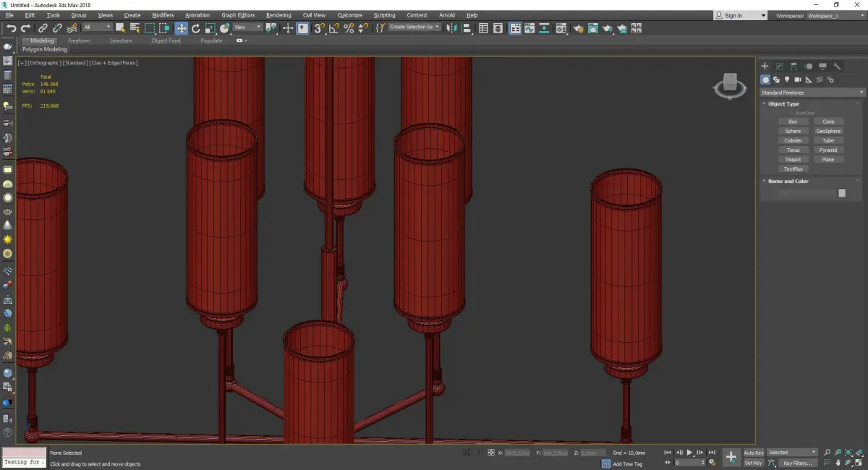Viewport: 868px width, 470px height.
Task: Click the Cylinder primitive button
Action: pos(793,140)
